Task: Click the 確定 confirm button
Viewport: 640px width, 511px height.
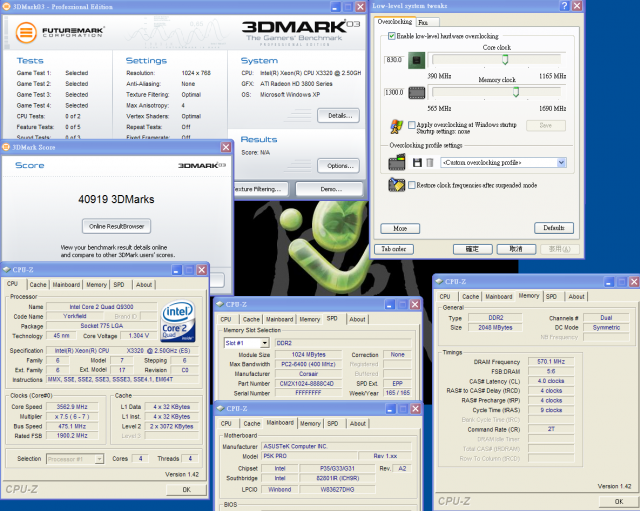Action: 473,249
